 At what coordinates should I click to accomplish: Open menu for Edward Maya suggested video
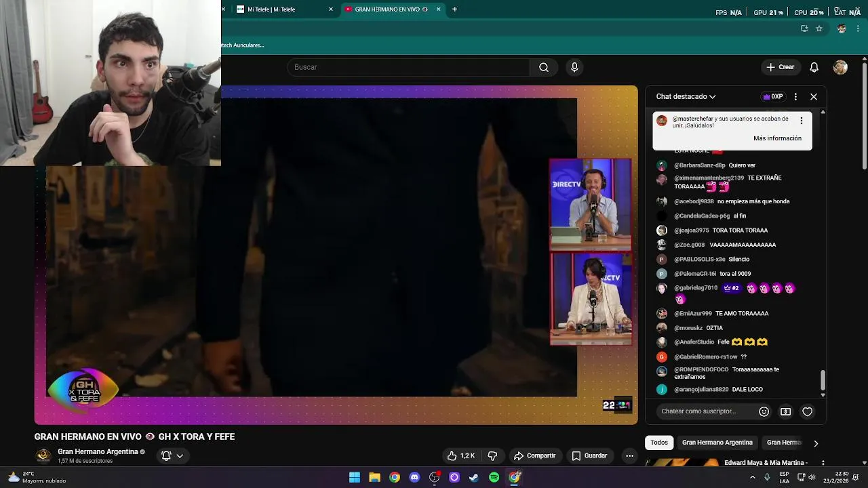click(823, 463)
